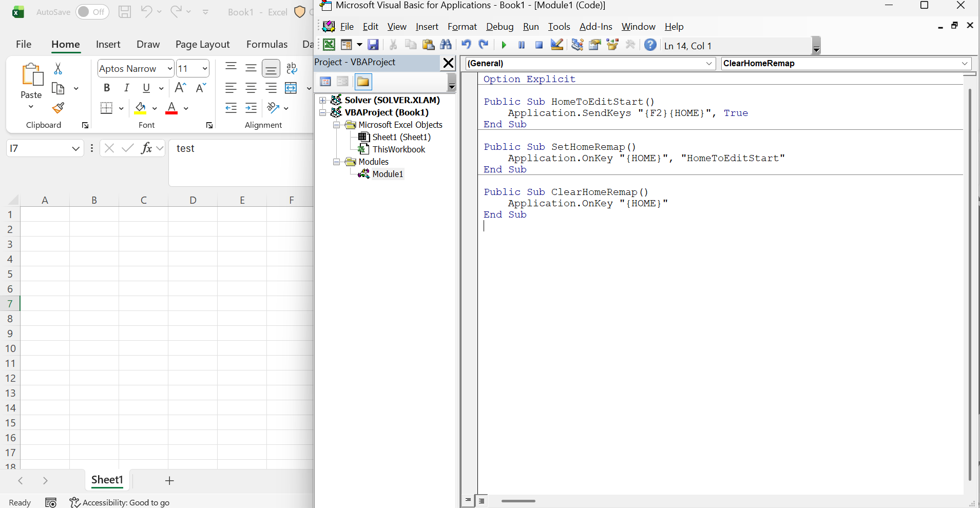
Task: Click the Reset (stop) square icon
Action: tap(539, 45)
